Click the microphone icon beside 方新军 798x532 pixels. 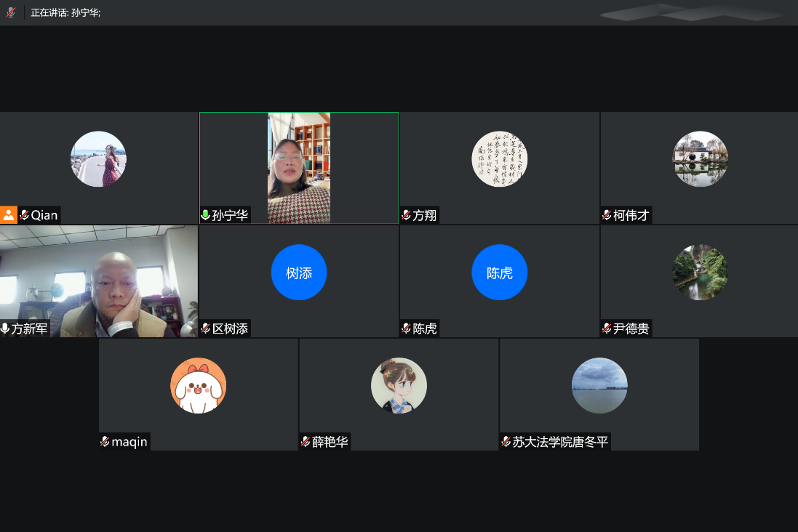pyautogui.click(x=6, y=329)
